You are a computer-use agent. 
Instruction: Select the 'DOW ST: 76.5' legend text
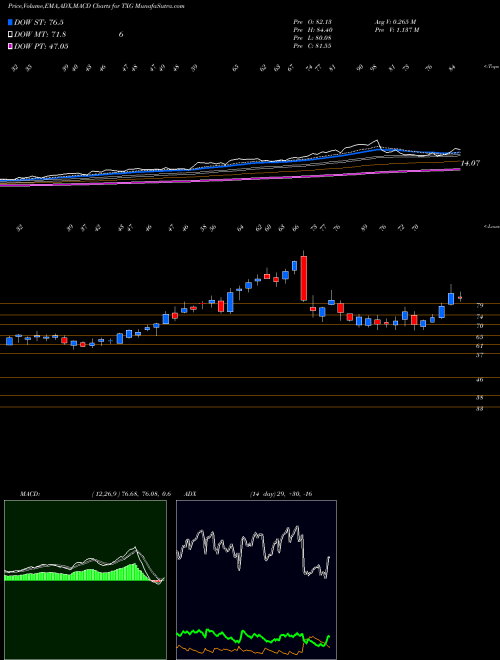coord(39,23)
